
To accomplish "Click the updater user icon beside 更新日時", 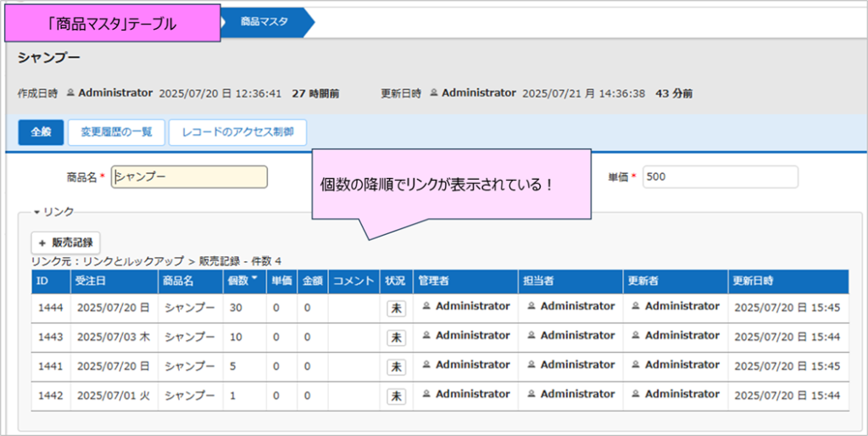I will click(434, 92).
